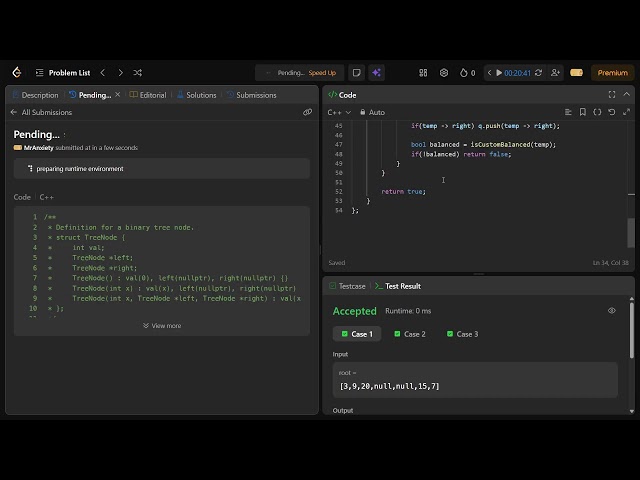This screenshot has width=640, height=480.
Task: Close the Pending... tab
Action: click(118, 95)
